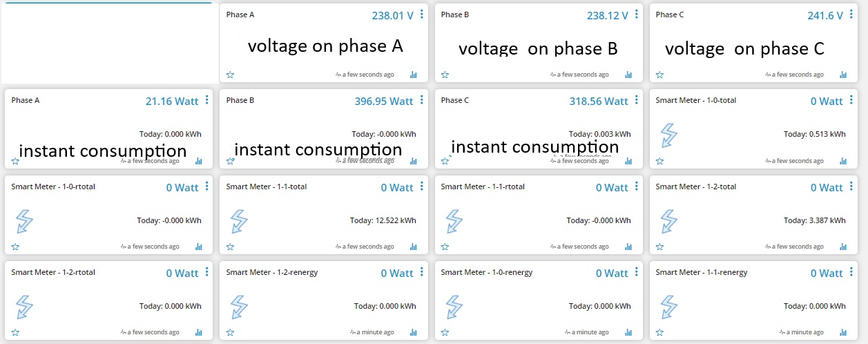Click the 396.95 Watt value on Phase B
The height and width of the screenshot is (344, 868).
[x=384, y=101]
